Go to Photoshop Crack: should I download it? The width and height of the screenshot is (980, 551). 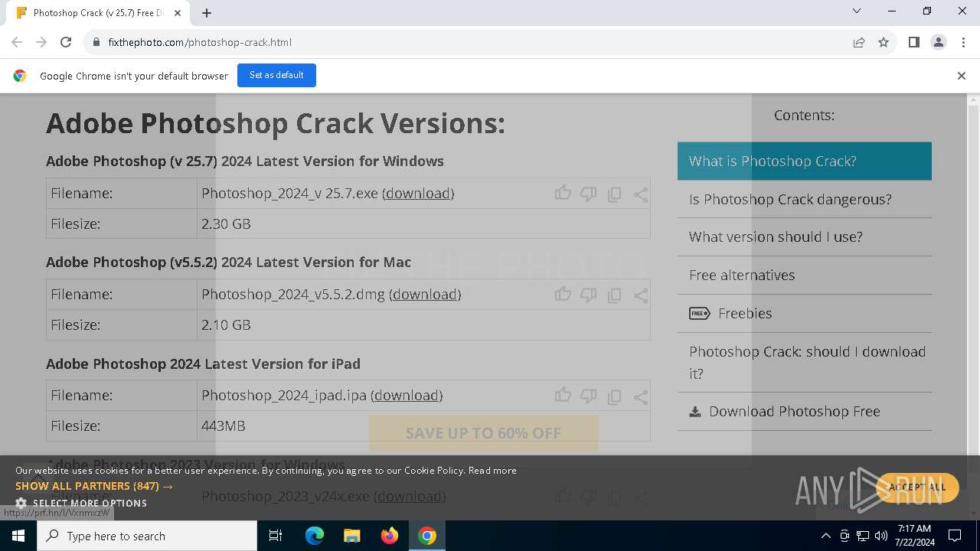(805, 362)
